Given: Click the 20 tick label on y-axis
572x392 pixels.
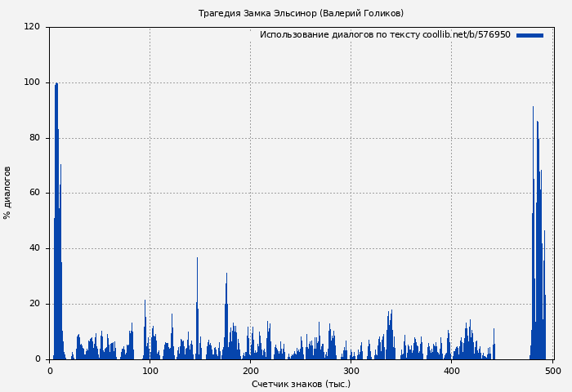Looking at the screenshot, I should (34, 304).
